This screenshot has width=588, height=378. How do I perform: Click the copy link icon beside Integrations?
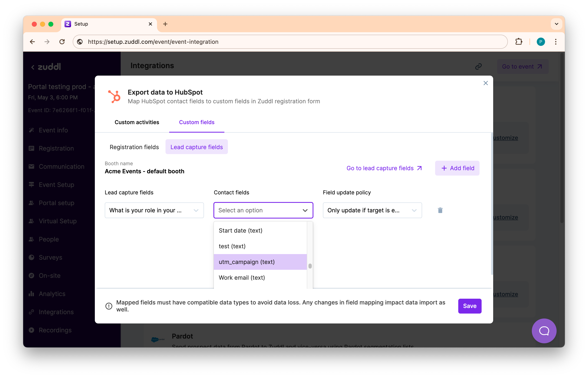478,67
